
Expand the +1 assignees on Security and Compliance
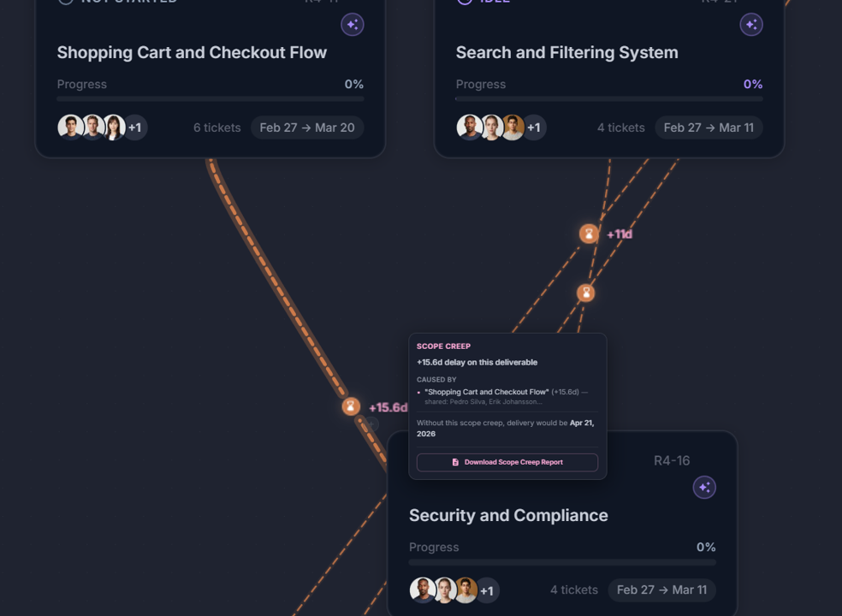coord(487,589)
